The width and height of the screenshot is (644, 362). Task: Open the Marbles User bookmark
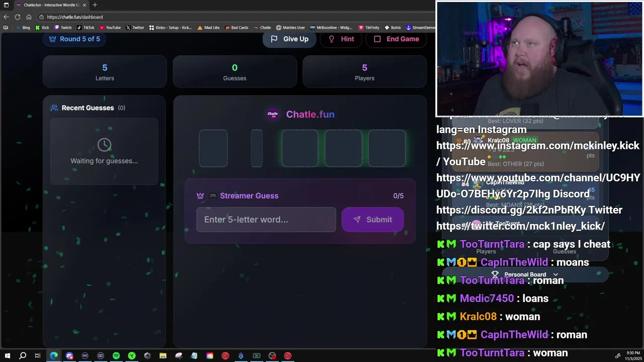[290, 28]
